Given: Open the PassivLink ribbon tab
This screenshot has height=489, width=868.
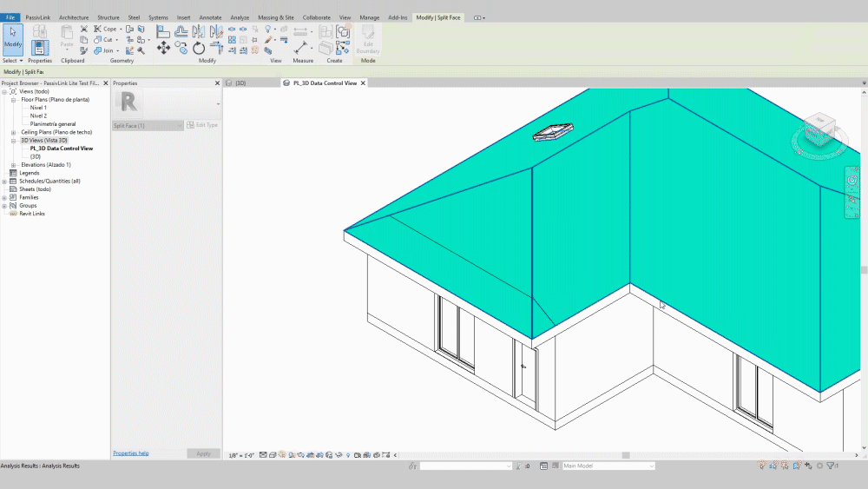Looking at the screenshot, I should pos(37,17).
